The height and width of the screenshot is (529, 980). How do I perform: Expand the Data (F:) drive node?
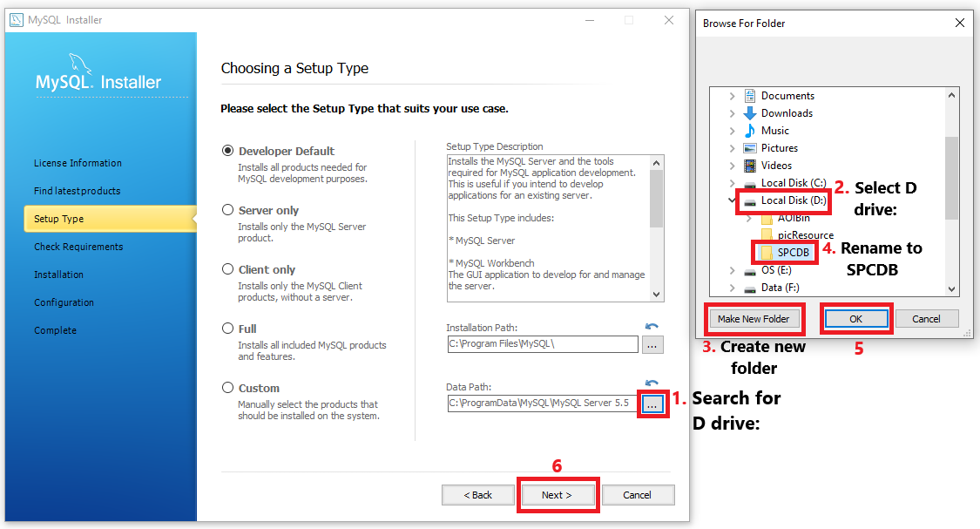tap(732, 288)
